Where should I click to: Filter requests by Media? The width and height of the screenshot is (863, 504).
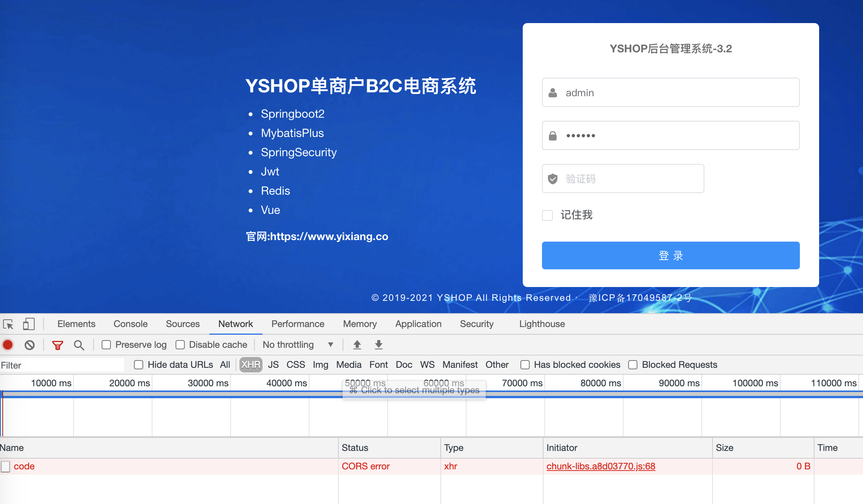click(x=349, y=365)
